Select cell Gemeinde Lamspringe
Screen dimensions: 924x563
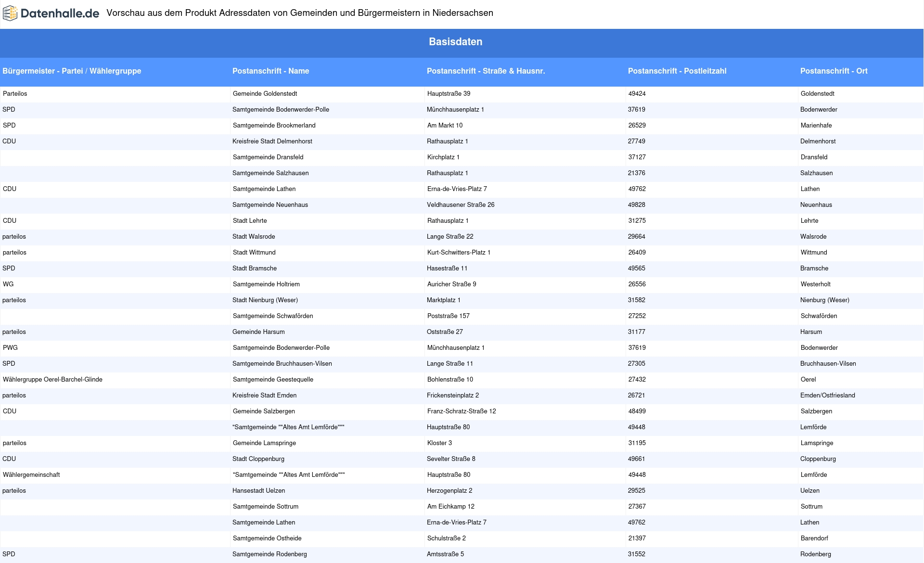click(x=264, y=443)
